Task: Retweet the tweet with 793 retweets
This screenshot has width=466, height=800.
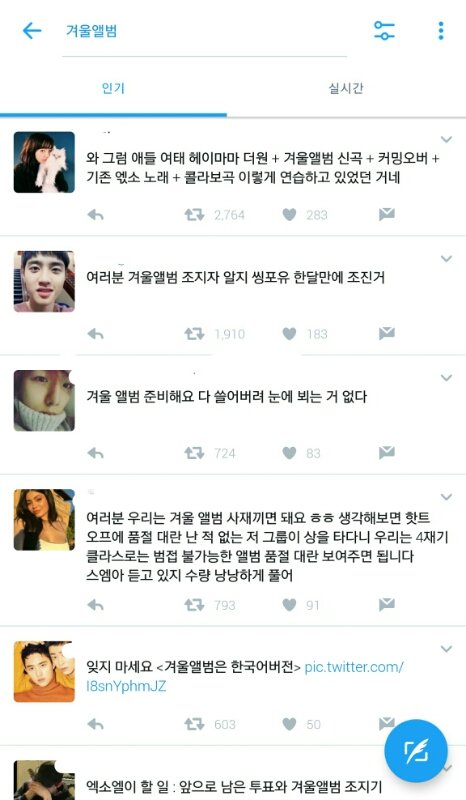Action: pyautogui.click(x=194, y=605)
